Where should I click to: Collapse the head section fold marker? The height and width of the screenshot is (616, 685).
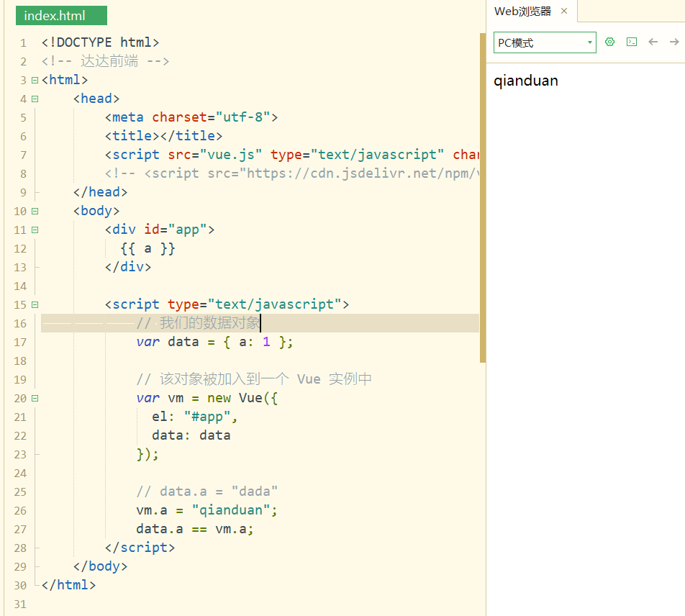pos(35,99)
